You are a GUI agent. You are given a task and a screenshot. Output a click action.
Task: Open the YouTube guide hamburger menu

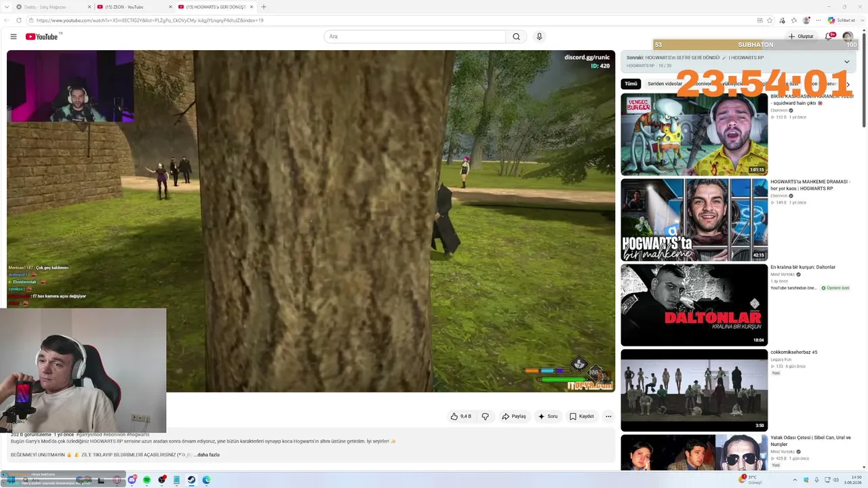click(14, 37)
